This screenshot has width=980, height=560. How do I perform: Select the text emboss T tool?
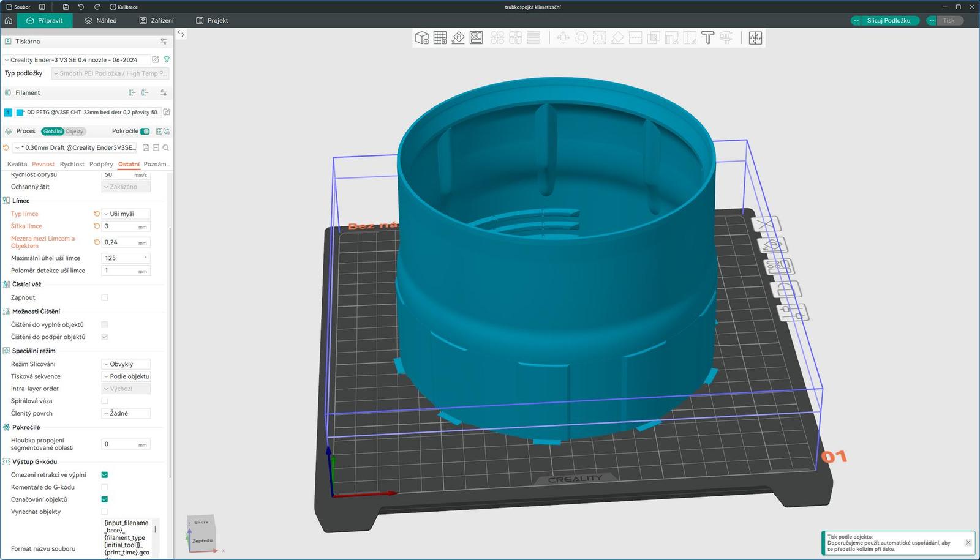point(708,38)
